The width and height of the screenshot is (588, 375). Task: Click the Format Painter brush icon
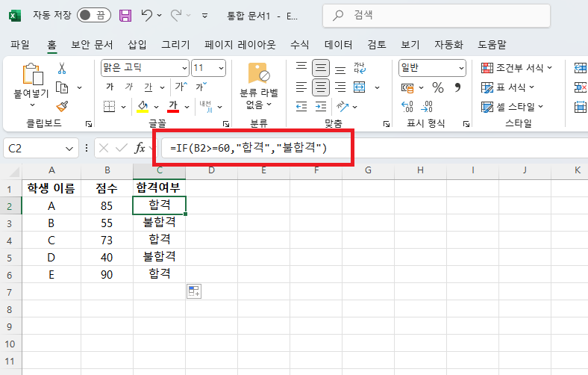pos(62,107)
